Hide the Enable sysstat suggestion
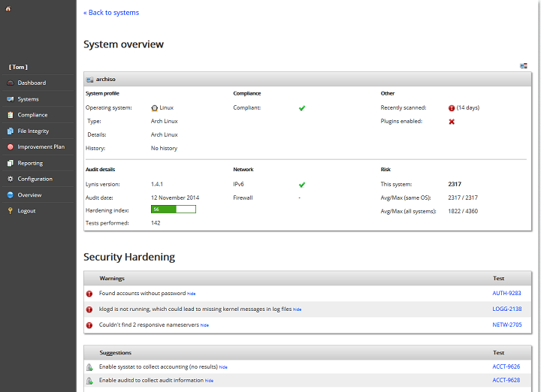The image size is (541, 392). pyautogui.click(x=223, y=367)
